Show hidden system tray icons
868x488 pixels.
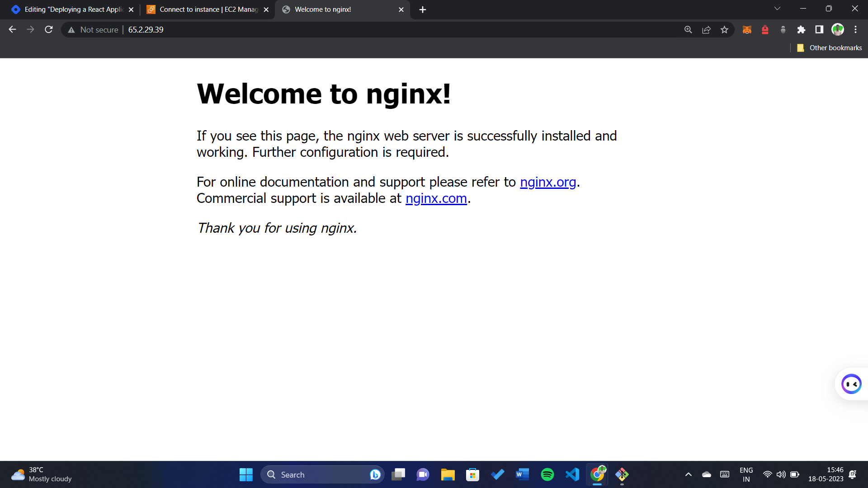(x=688, y=474)
